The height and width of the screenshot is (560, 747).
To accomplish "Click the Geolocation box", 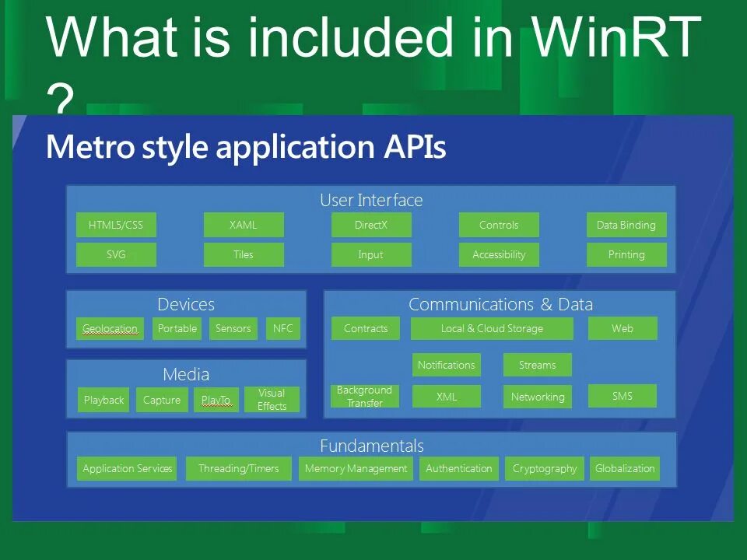I will [x=110, y=328].
